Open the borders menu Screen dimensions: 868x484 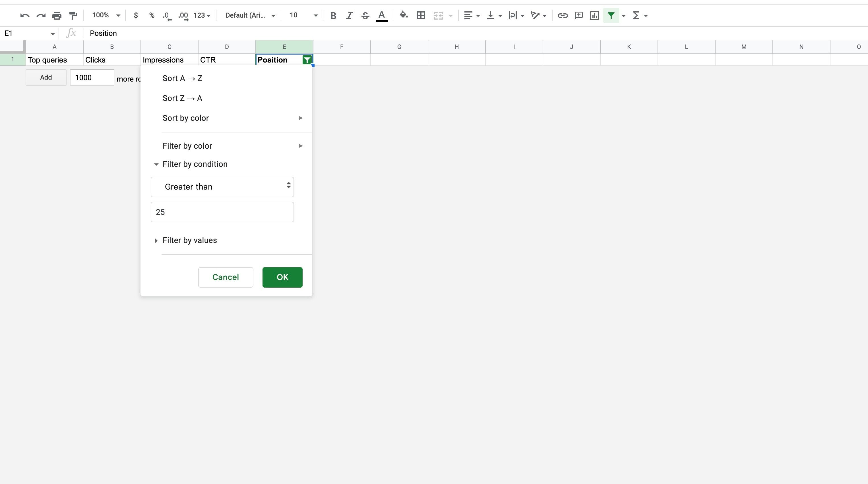pos(421,16)
